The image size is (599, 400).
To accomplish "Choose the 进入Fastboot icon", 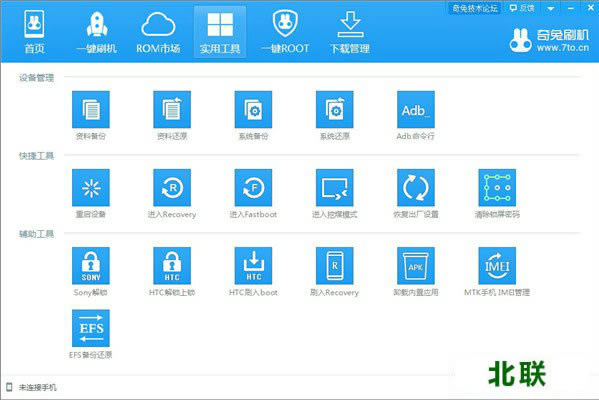I will (x=253, y=188).
